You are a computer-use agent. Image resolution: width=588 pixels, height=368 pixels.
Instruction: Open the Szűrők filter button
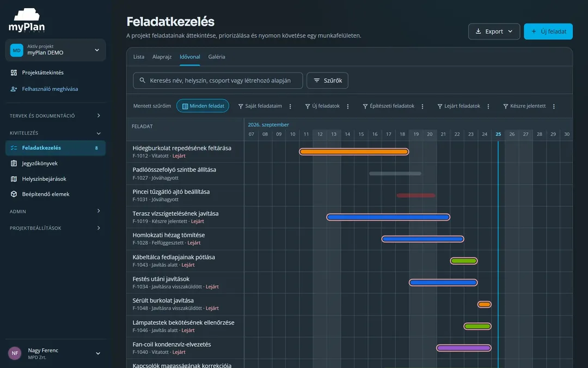click(327, 80)
